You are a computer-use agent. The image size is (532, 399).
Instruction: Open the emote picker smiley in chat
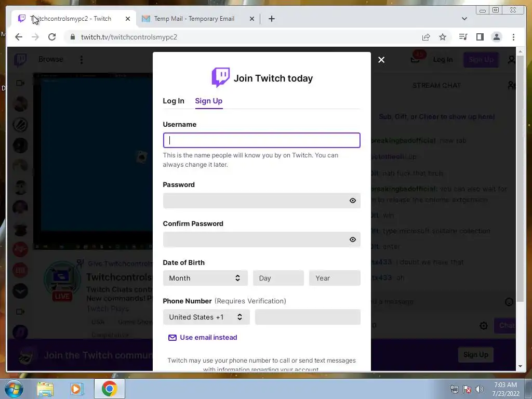click(509, 302)
